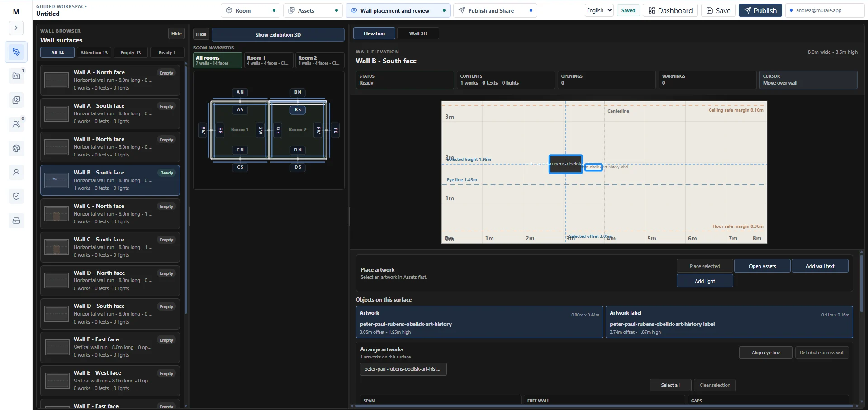Open the user profile sidebar icon
Image resolution: width=868 pixels, height=410 pixels.
point(16,172)
